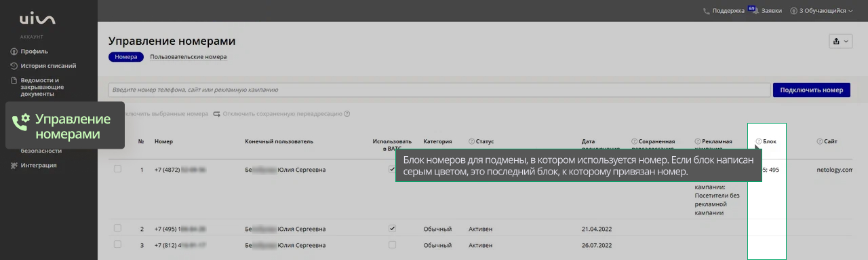Click the forwarding icon before Отключить сохраненную

217,114
